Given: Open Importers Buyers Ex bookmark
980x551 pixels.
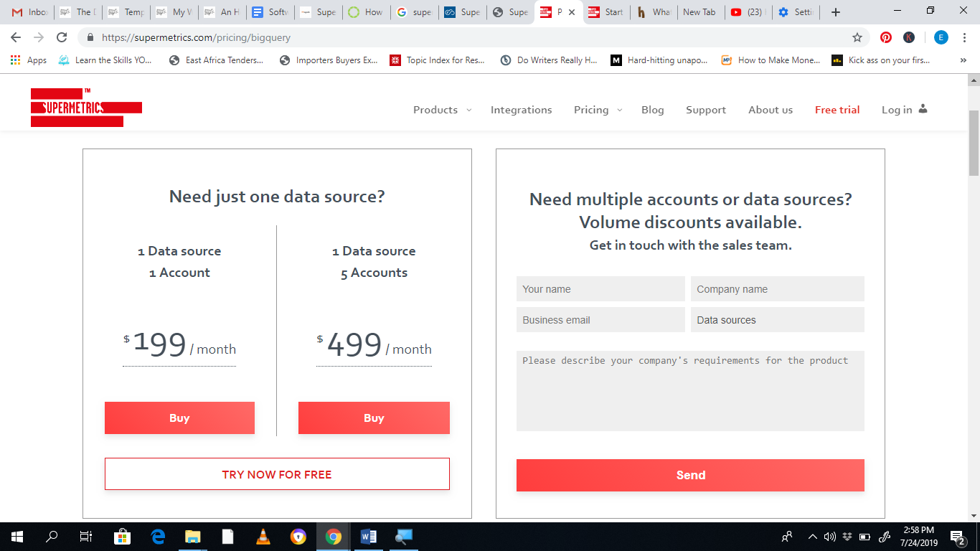Looking at the screenshot, I should pos(329,60).
